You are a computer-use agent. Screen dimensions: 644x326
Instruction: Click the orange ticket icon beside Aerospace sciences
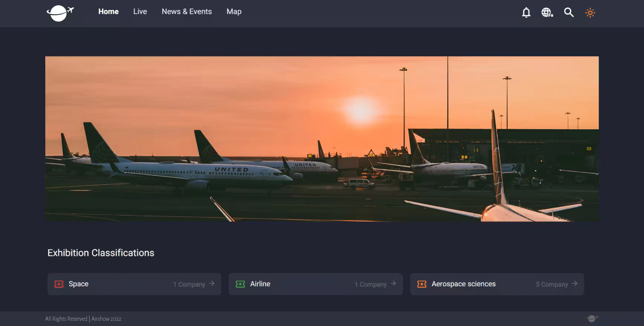click(422, 284)
